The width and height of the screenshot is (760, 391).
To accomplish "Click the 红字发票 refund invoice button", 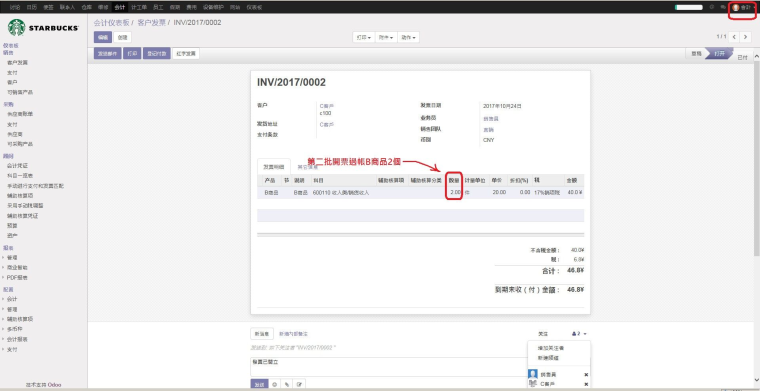I will pyautogui.click(x=186, y=54).
